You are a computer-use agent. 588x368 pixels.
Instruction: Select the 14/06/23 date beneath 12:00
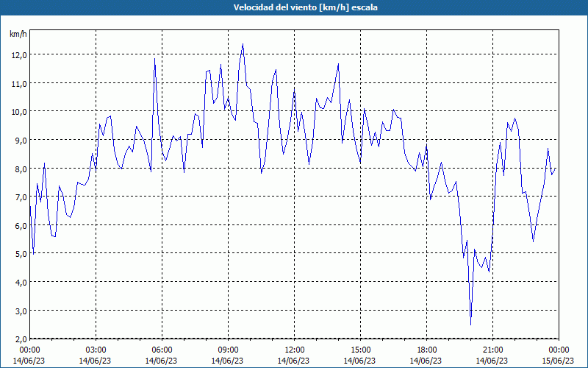[x=293, y=361]
